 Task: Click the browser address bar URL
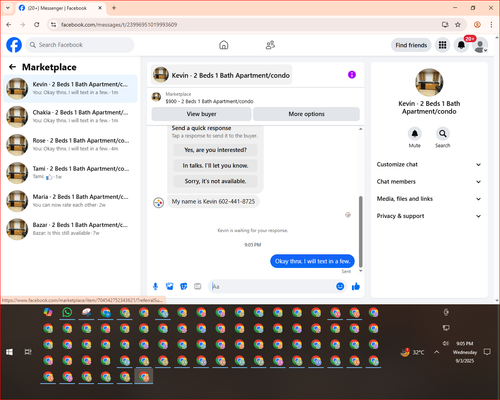coord(119,24)
